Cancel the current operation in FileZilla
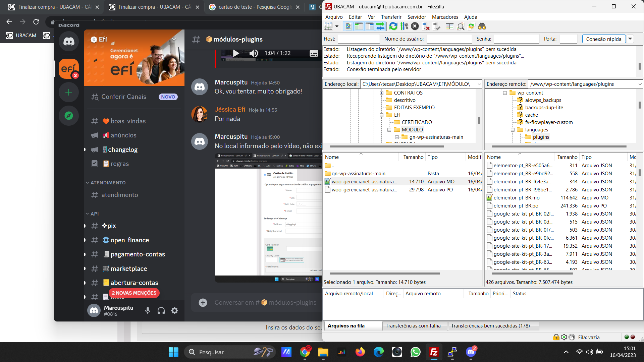 coord(415,26)
